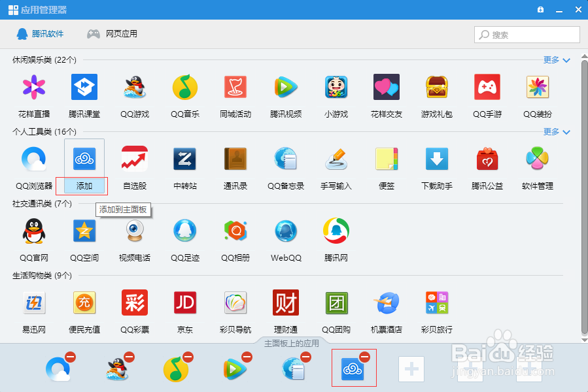The image size is (588, 392).
Task: Open the 腾讯网 app icon
Action: pos(336,231)
